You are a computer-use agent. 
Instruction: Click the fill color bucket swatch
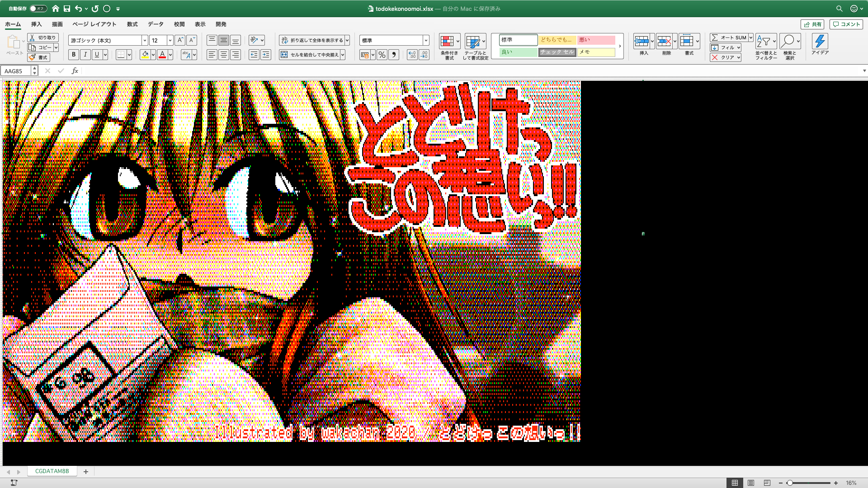point(145,55)
